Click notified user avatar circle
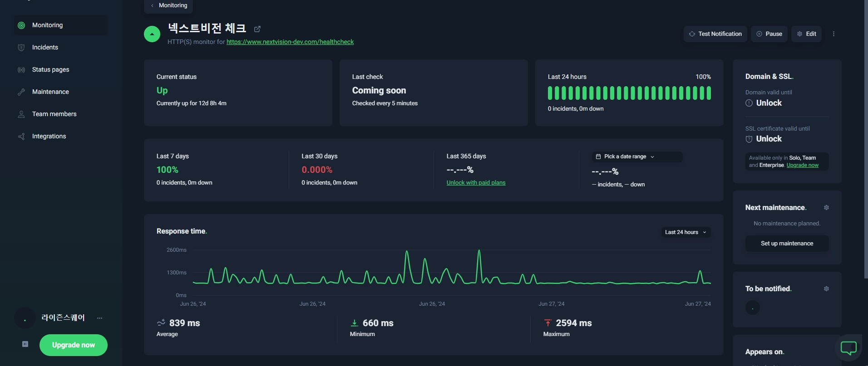This screenshot has width=868, height=366. [752, 307]
